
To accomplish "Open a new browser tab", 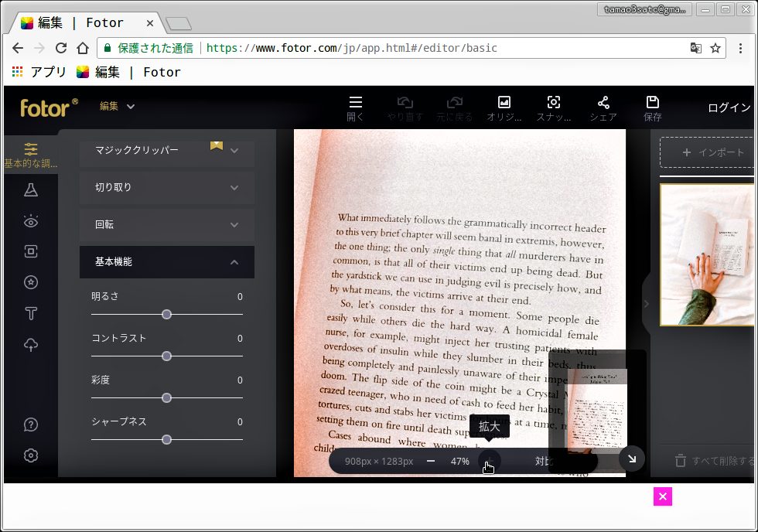I will pyautogui.click(x=179, y=23).
